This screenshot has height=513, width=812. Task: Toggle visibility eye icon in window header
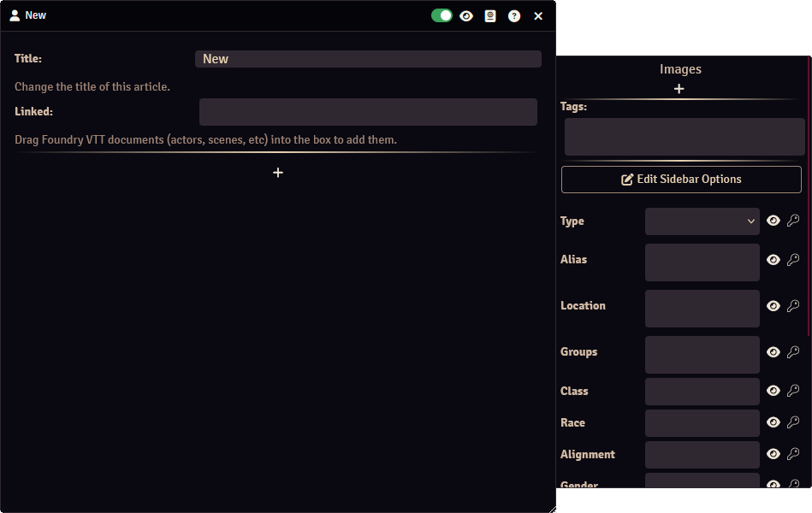pos(466,16)
